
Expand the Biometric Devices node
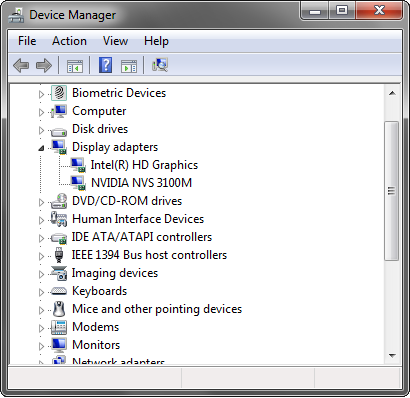point(41,94)
